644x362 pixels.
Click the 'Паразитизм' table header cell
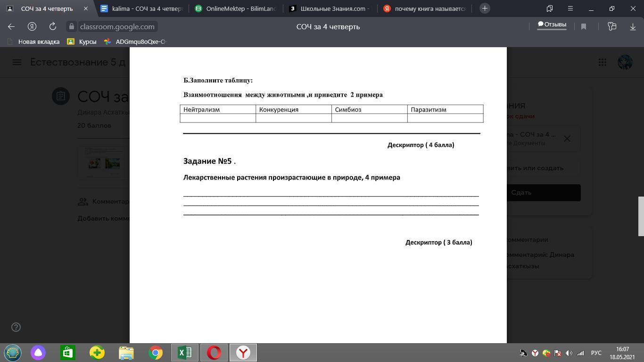[x=446, y=109]
